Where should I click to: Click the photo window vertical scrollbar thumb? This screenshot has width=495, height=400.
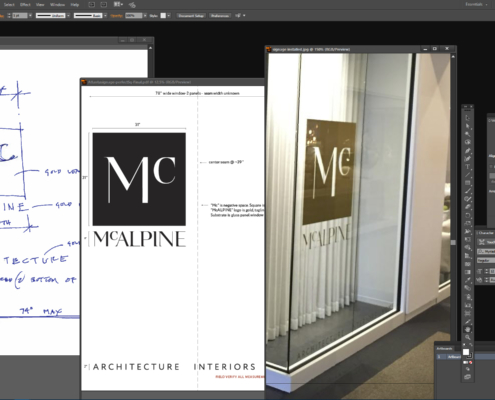[453, 243]
